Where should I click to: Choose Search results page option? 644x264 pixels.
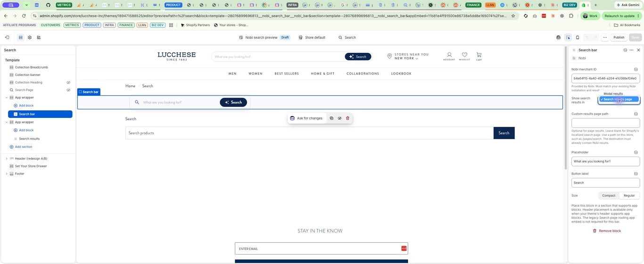619,99
